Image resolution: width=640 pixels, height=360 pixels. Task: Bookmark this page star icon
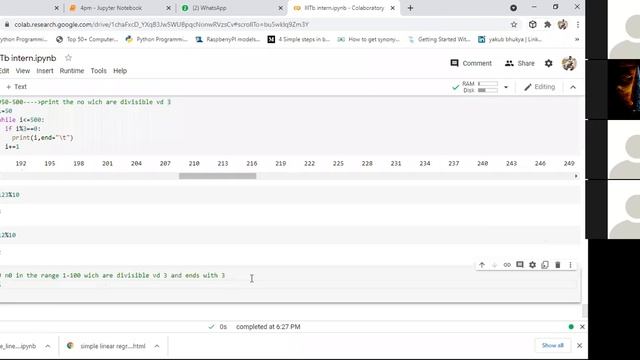(514, 24)
